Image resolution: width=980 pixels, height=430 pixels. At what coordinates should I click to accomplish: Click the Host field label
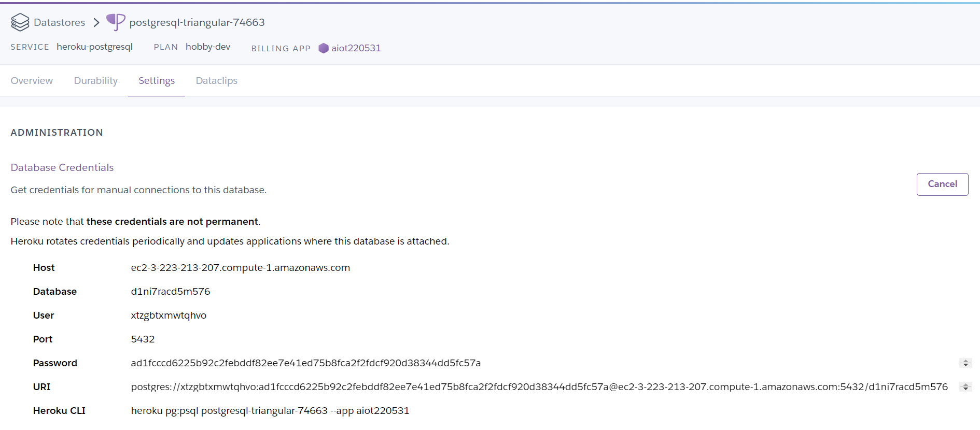point(44,268)
